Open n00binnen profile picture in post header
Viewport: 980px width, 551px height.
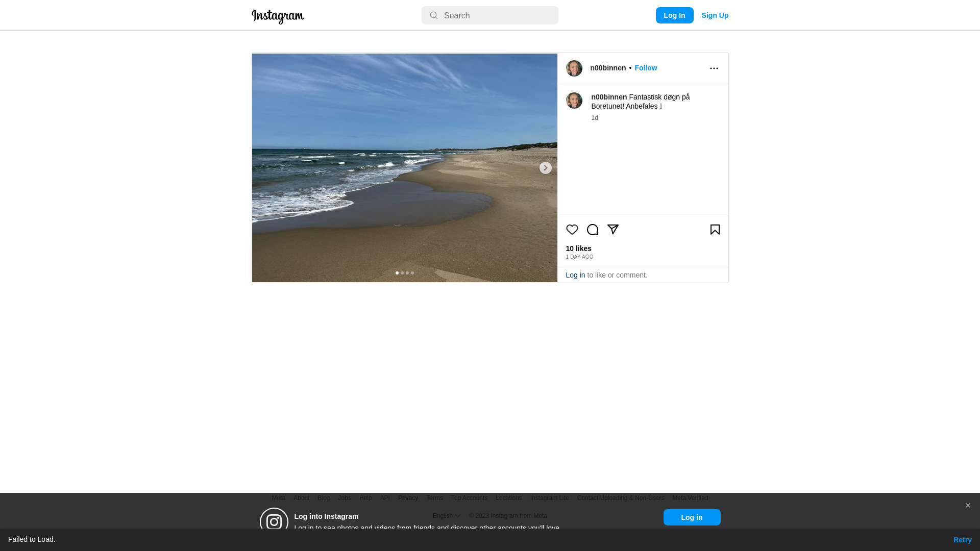point(574,68)
